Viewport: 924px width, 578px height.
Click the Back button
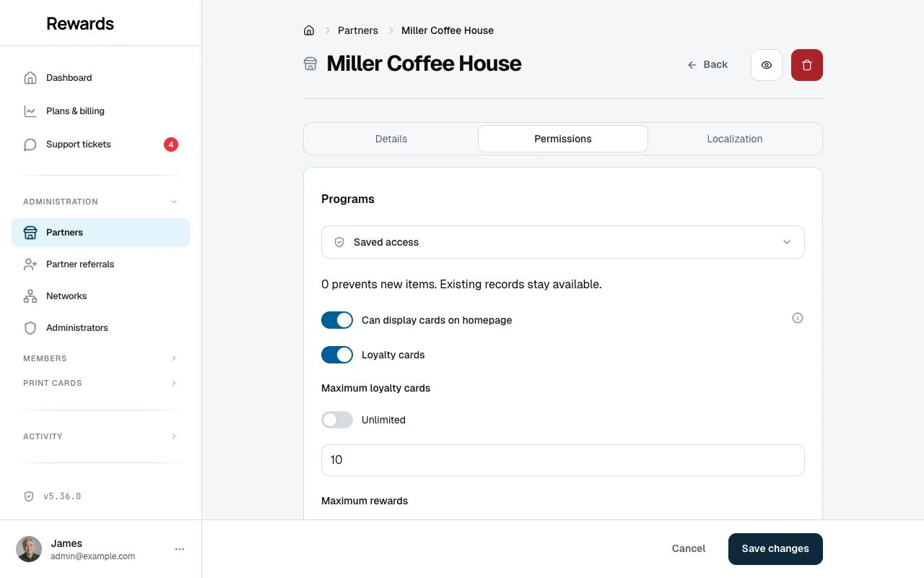click(707, 65)
